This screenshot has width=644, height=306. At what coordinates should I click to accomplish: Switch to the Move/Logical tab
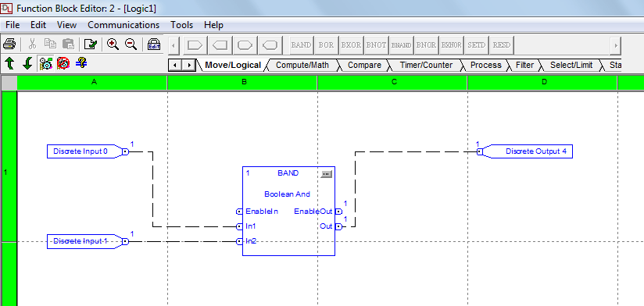pos(233,65)
